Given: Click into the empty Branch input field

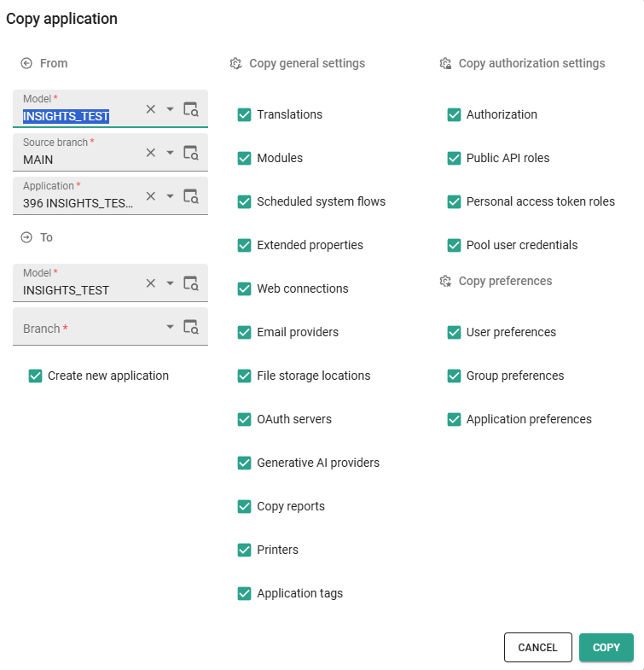Looking at the screenshot, I should point(85,329).
